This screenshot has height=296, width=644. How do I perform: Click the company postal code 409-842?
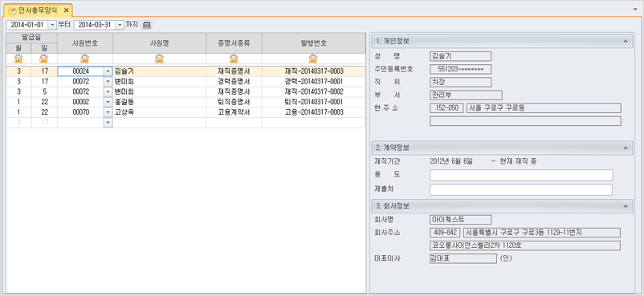click(445, 233)
